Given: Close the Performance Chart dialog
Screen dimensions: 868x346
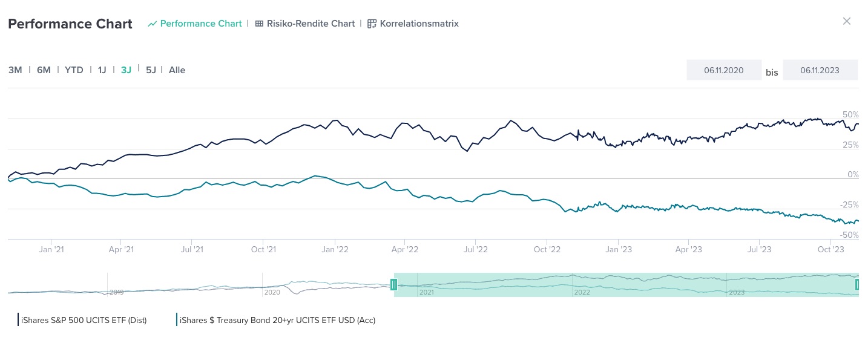Looking at the screenshot, I should click(847, 22).
